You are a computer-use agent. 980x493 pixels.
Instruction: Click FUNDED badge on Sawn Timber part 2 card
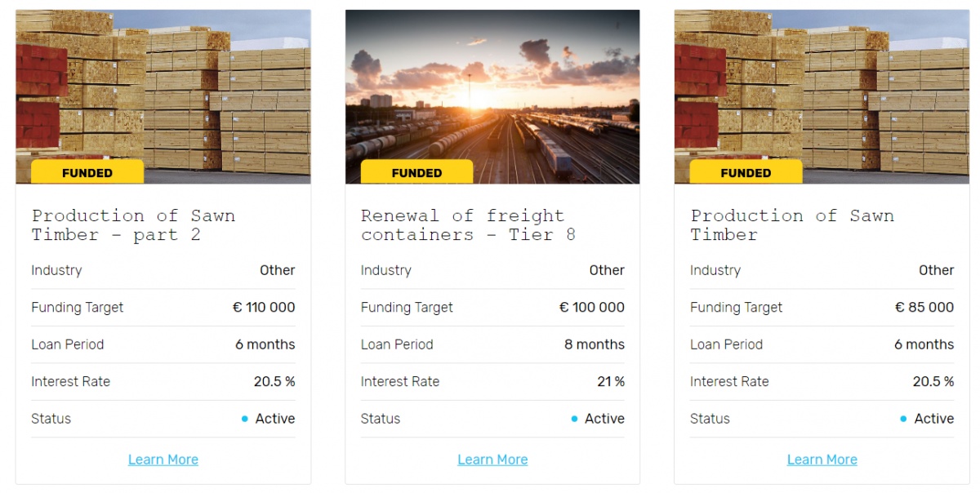point(87,172)
